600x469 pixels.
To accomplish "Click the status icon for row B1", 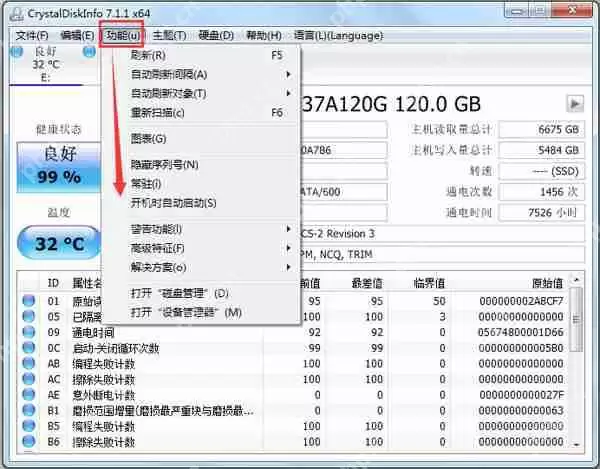I will click(28, 410).
